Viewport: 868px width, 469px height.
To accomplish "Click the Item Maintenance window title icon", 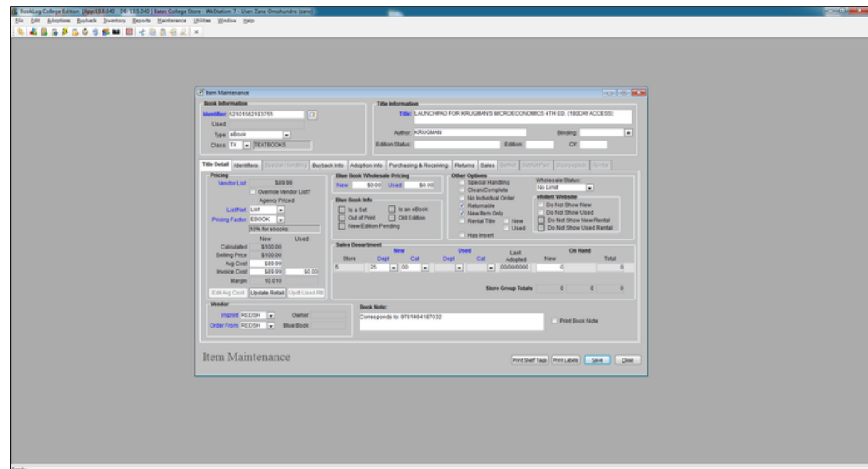I will pyautogui.click(x=201, y=92).
